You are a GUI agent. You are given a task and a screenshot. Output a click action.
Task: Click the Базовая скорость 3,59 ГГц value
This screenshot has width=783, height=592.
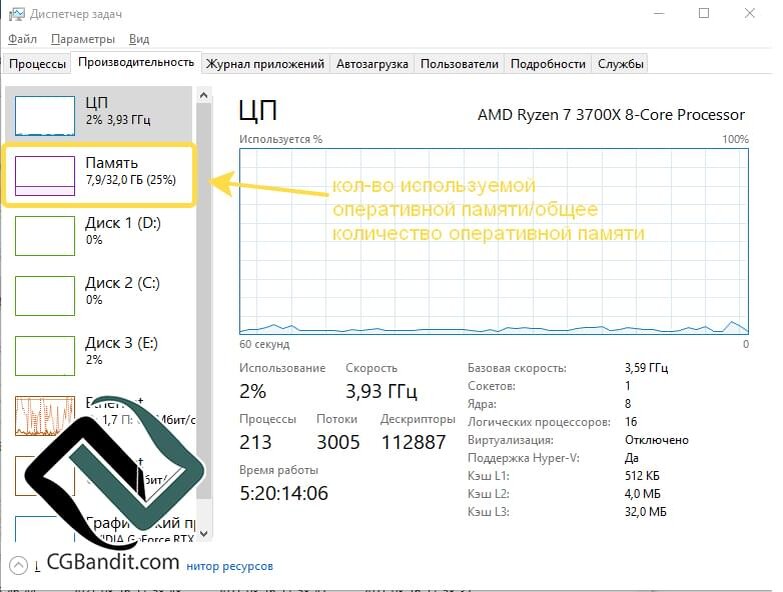(x=646, y=368)
